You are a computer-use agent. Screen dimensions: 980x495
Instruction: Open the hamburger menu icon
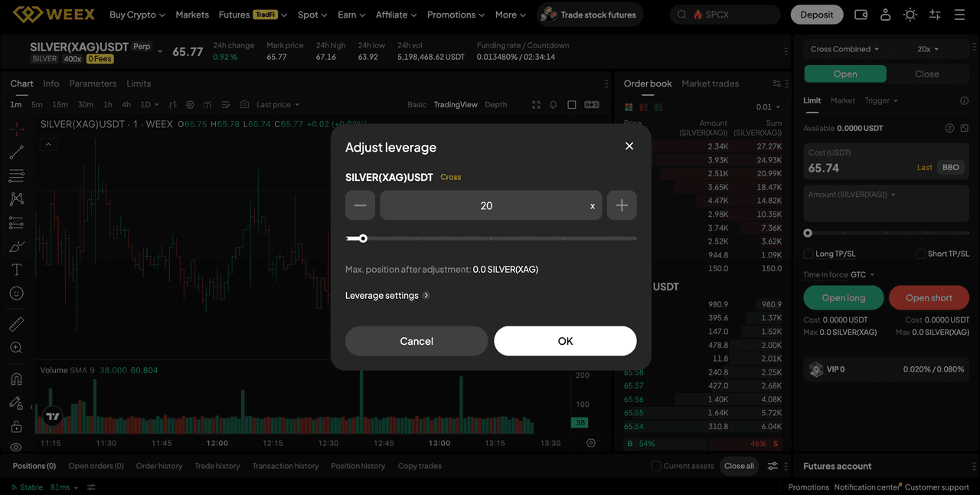(959, 15)
